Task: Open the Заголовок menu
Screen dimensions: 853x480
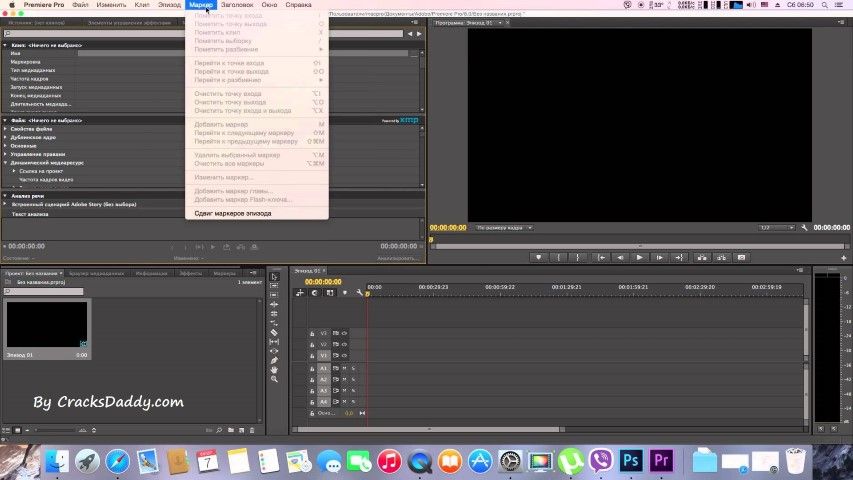Action: coord(237,4)
